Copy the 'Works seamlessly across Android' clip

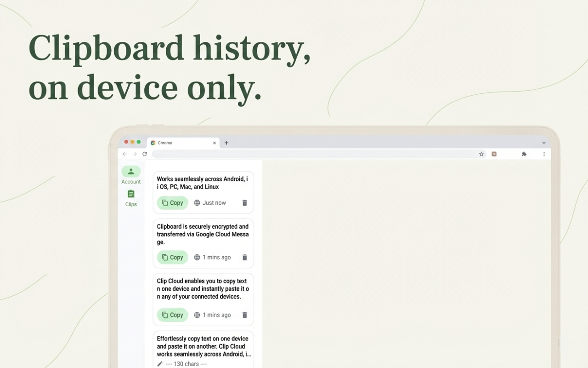[x=172, y=202]
